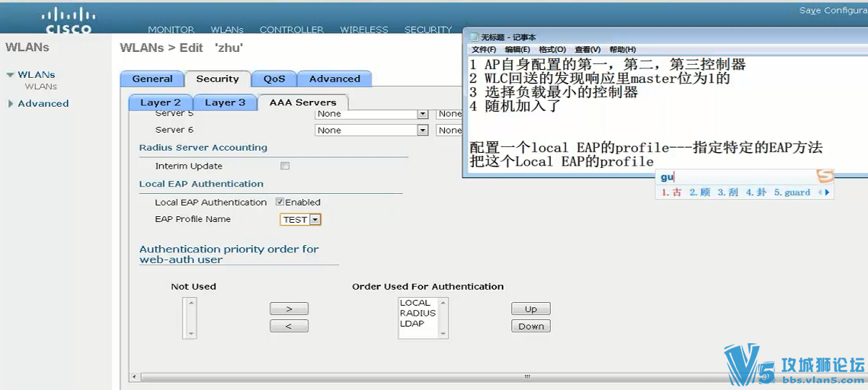Click the Cisco logo
Image resolution: width=868 pixels, height=390 pixels.
(68, 20)
